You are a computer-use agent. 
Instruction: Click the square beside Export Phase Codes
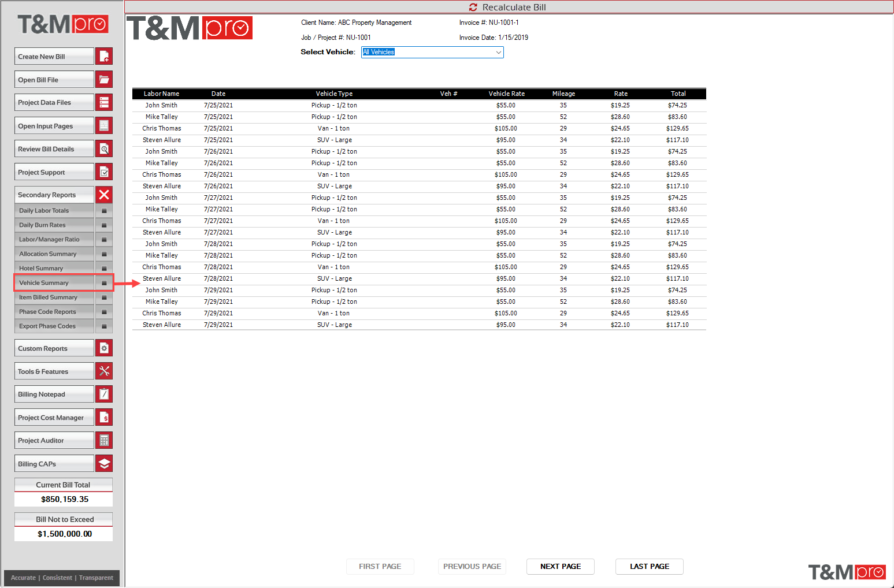[x=104, y=326]
